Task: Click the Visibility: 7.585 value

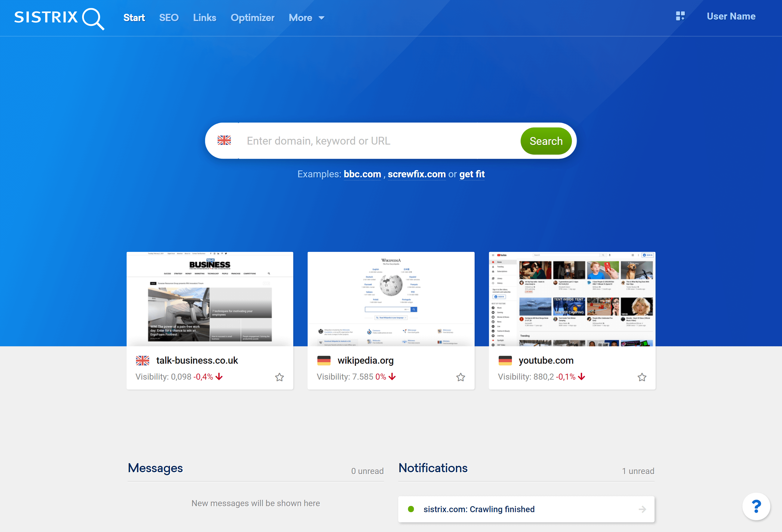Action: (x=345, y=377)
